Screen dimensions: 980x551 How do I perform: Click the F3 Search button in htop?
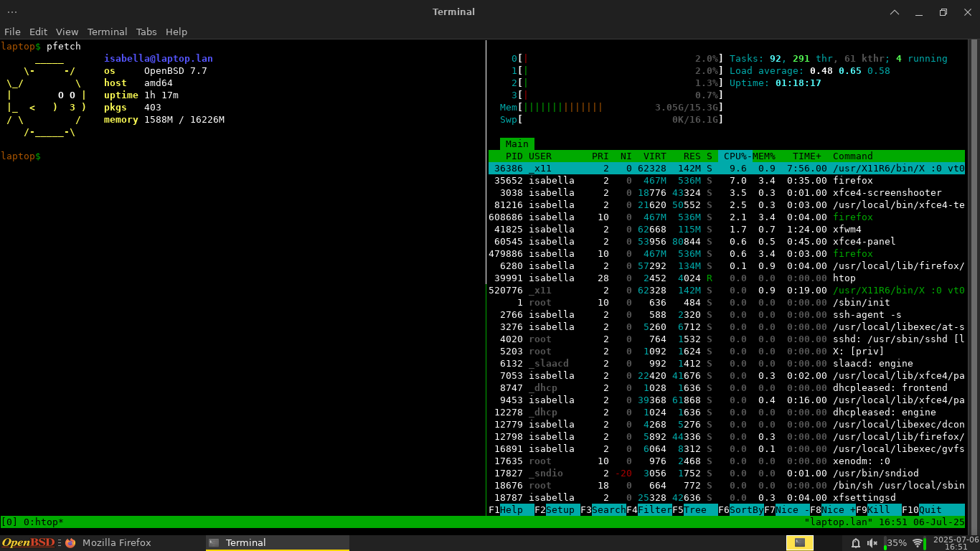tap(603, 510)
